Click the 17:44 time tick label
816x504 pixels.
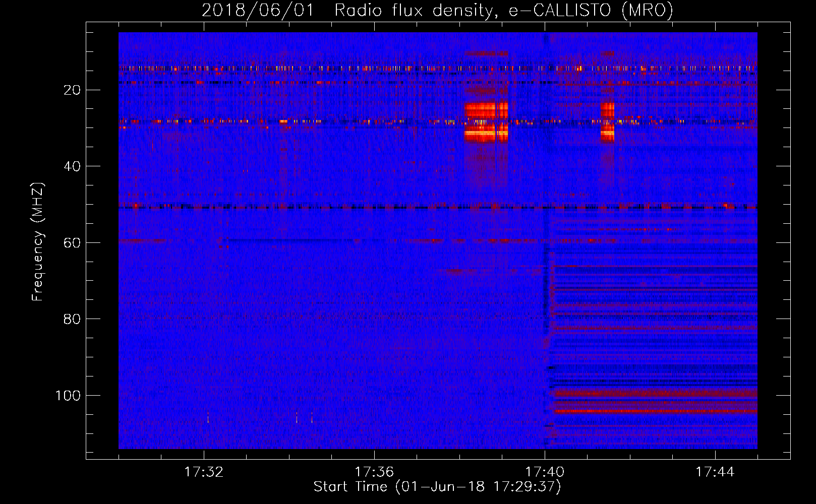tap(715, 472)
